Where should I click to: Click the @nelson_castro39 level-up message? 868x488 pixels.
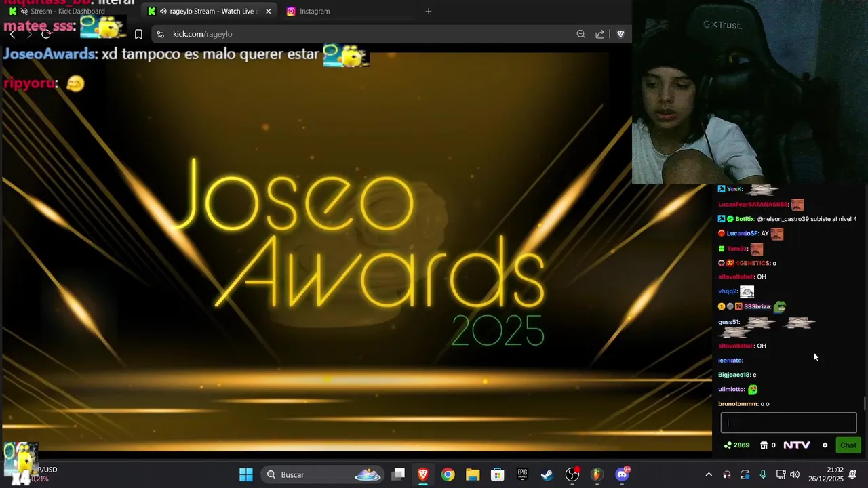(x=807, y=219)
